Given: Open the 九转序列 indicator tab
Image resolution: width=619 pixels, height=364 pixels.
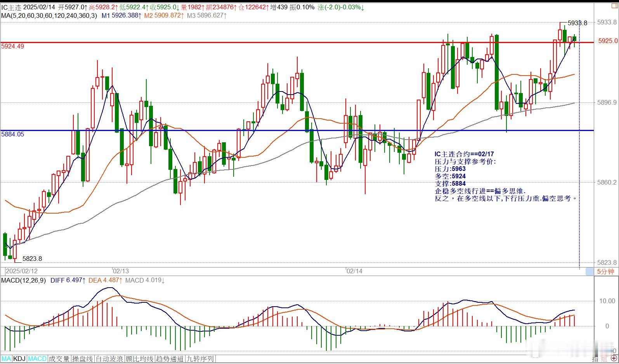Looking at the screenshot, I should click(x=200, y=359).
